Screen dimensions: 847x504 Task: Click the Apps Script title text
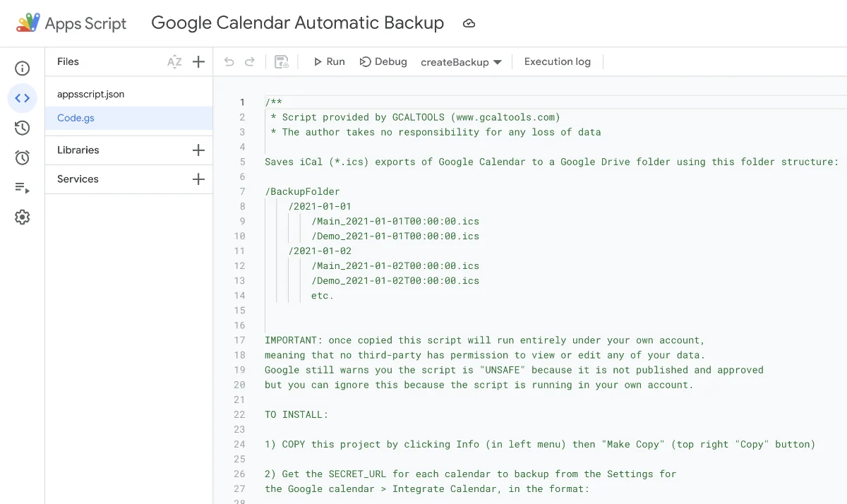85,23
